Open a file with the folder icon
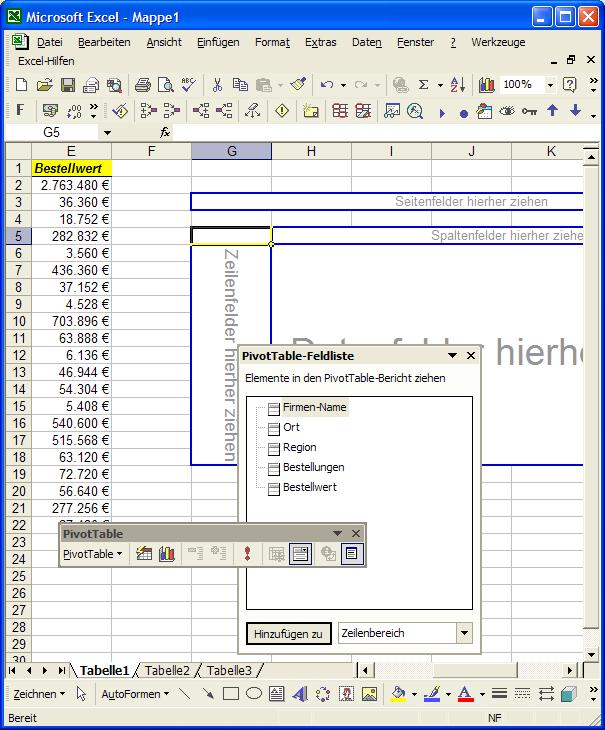The image size is (605, 730). 44,85
